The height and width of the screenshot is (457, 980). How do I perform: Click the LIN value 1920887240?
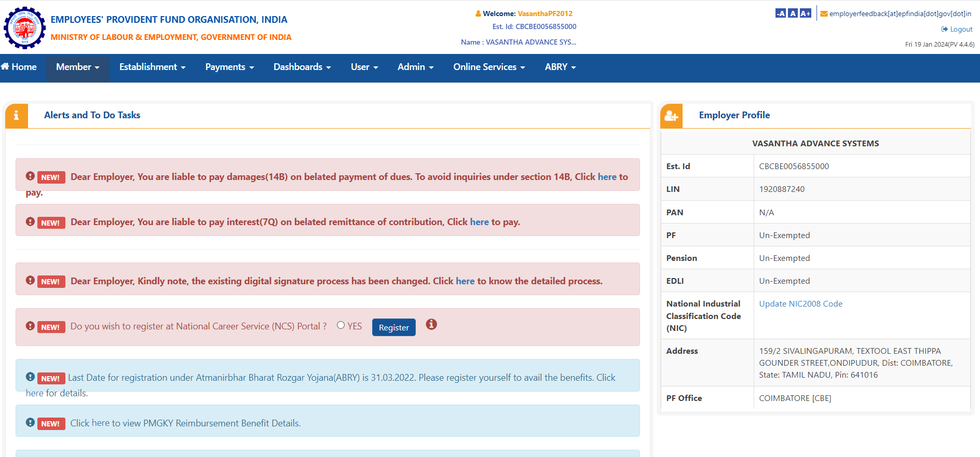(x=782, y=189)
